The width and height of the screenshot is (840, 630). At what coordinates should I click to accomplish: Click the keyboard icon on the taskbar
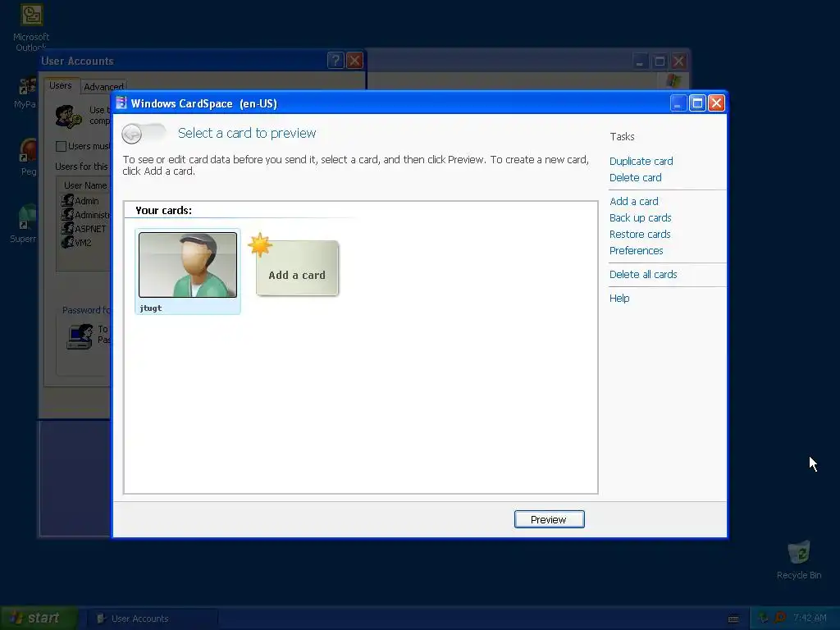pos(733,619)
